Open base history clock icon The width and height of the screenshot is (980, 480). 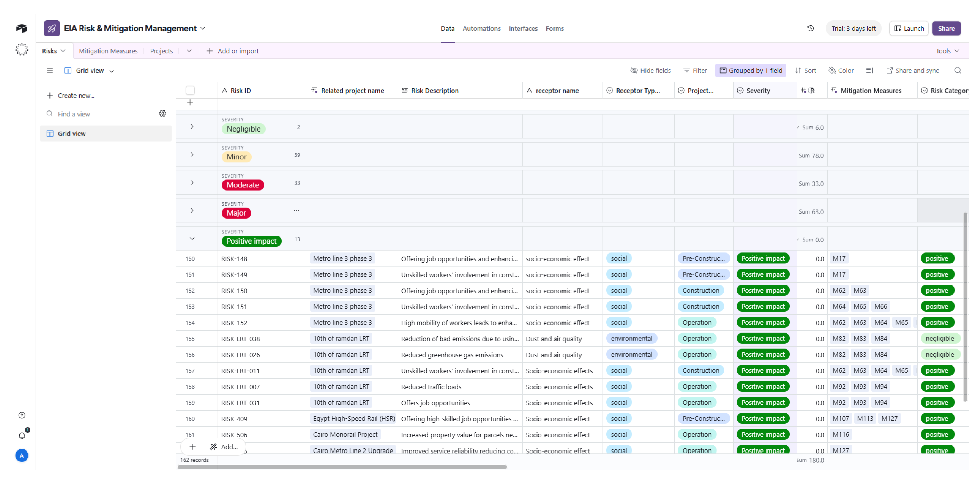pos(810,29)
